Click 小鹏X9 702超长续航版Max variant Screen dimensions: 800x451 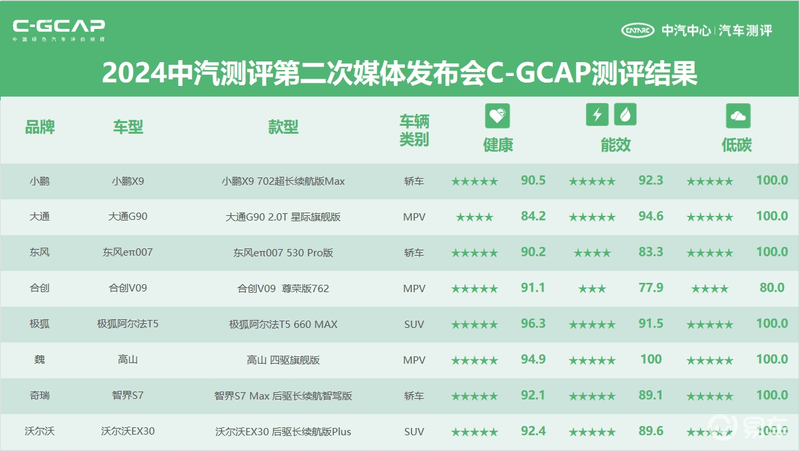(283, 181)
